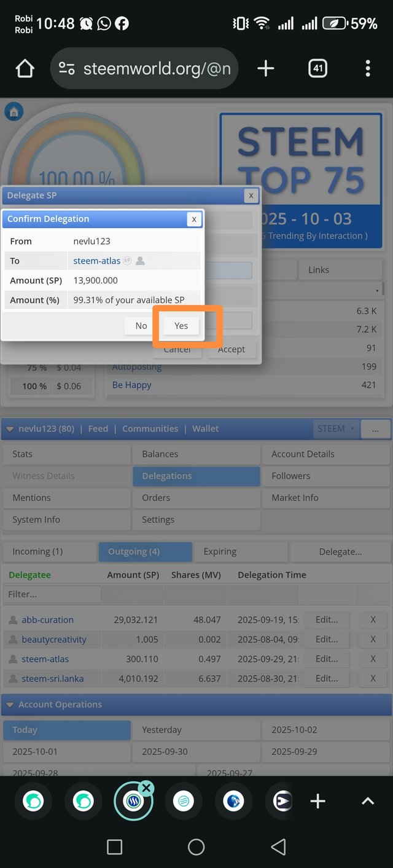Remove the abb-curation delegation with X
Viewport: 393px width, 868px height.
point(373,620)
